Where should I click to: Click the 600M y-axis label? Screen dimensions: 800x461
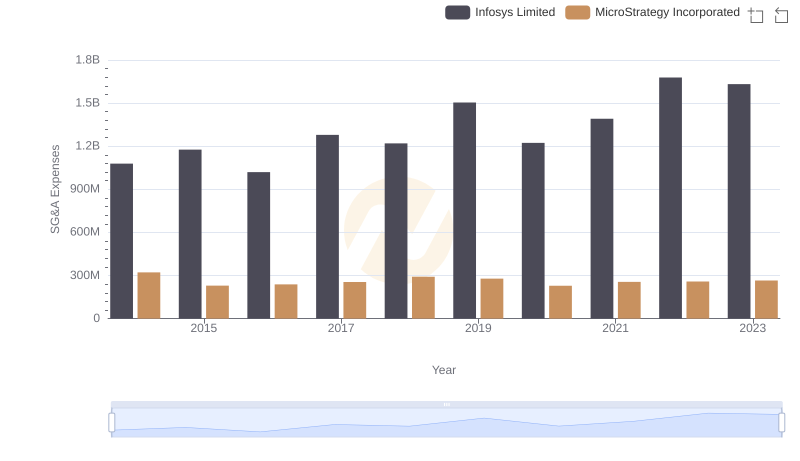click(85, 232)
